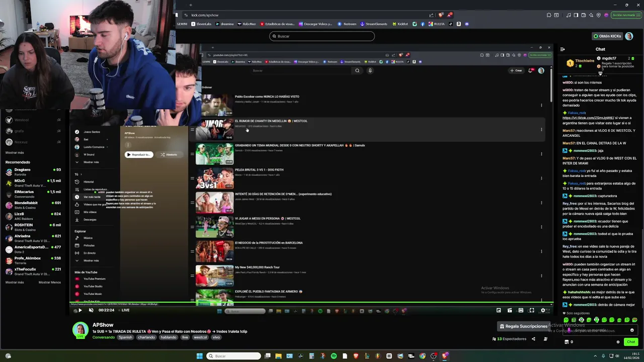Open APShow channel avatar
The height and width of the screenshot is (362, 644).
coord(80,330)
